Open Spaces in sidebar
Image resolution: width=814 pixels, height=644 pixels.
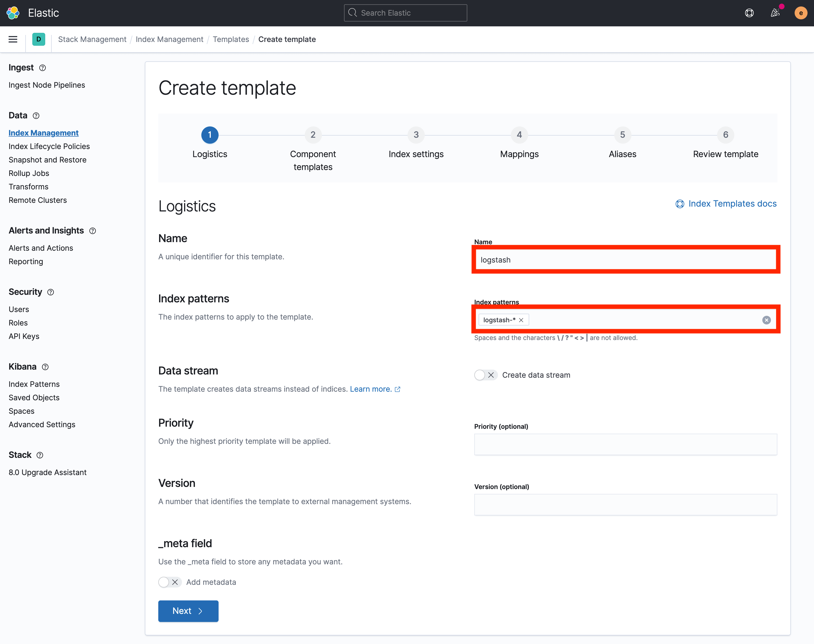click(x=22, y=411)
